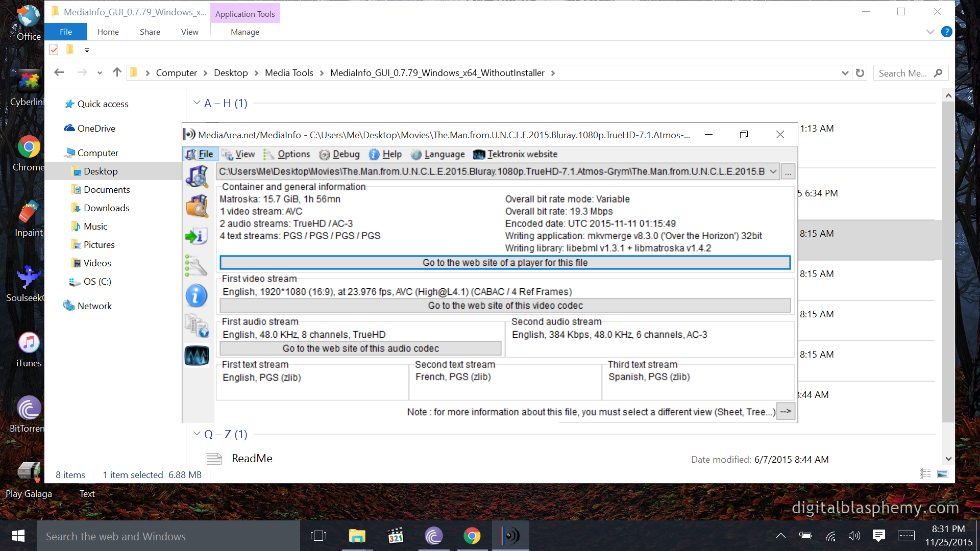Screen dimensions: 980x551
Task: Click the '...' browse button beside file path
Action: 788,172
